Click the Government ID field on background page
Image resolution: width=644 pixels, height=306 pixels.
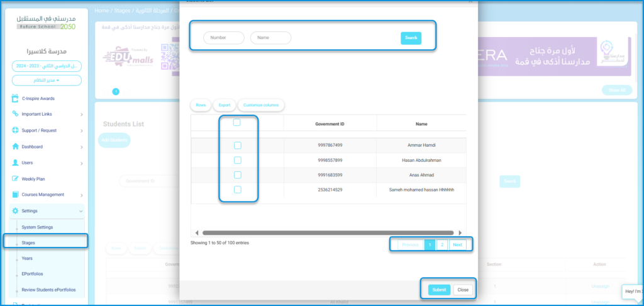[148, 181]
